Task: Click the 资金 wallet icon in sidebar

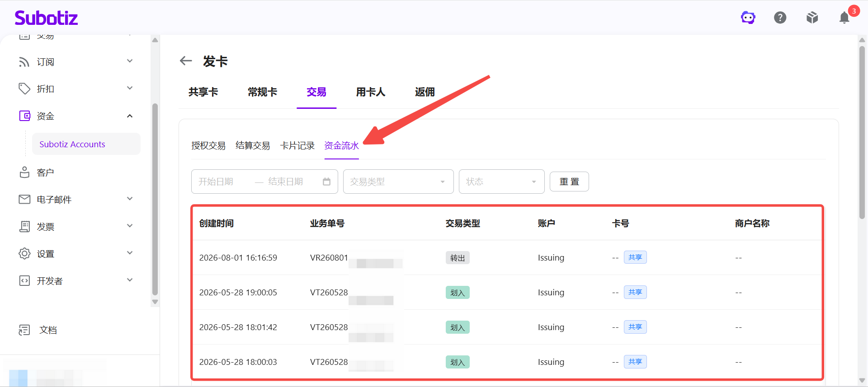Action: click(24, 116)
